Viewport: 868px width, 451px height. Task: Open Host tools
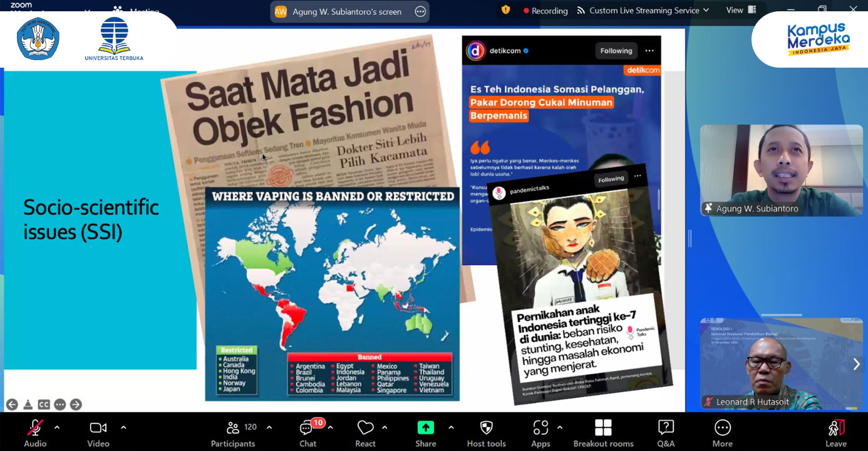coord(486,431)
